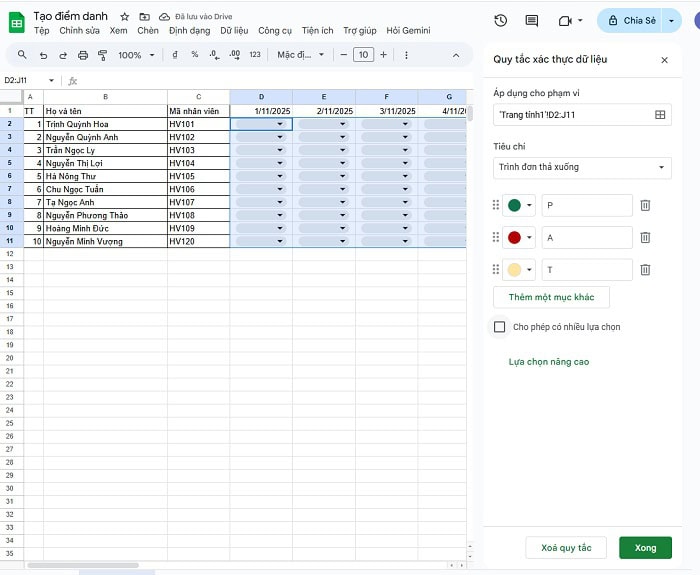
Task: Grab drag handle of item P
Action: click(496, 205)
